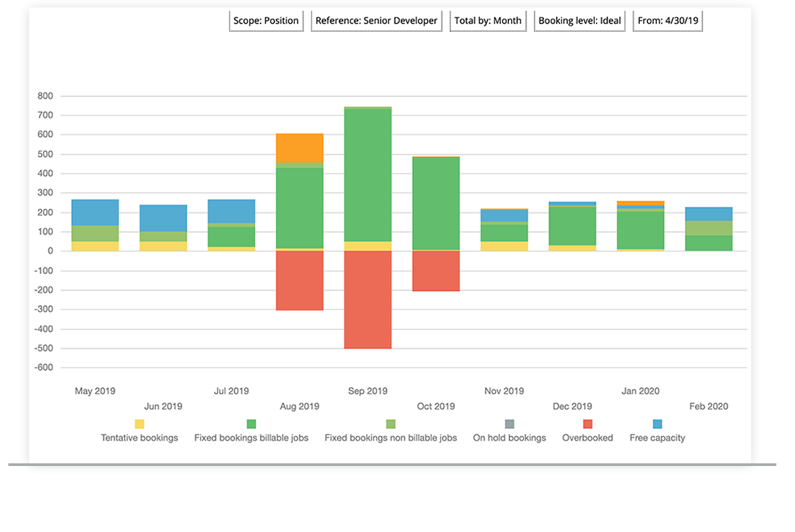Open the Scope: Position filter
Screen dimensions: 795x532
tap(266, 20)
